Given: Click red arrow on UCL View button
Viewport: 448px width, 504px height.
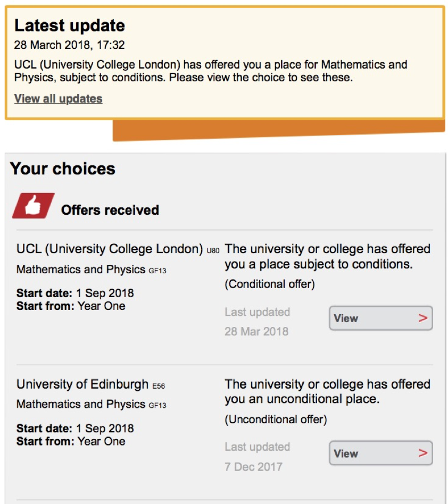Looking at the screenshot, I should pyautogui.click(x=422, y=318).
